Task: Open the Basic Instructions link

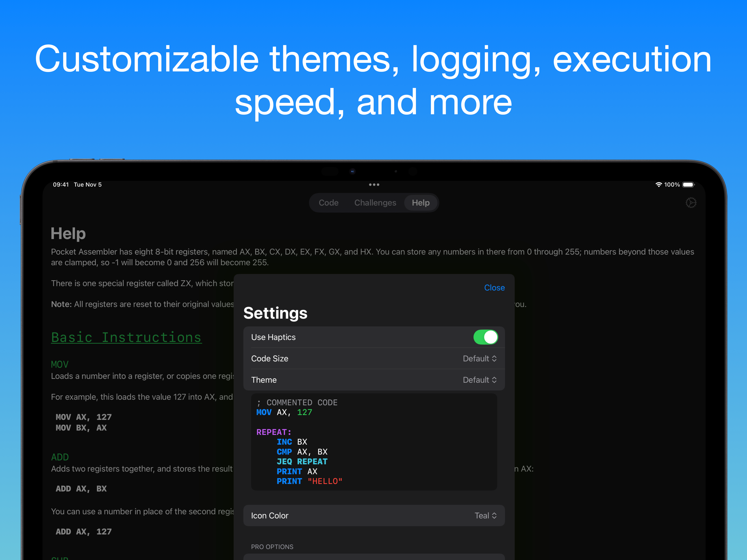Action: point(126,338)
